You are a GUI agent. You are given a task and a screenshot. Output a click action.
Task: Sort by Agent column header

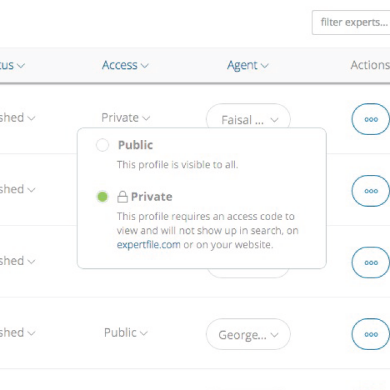248,65
